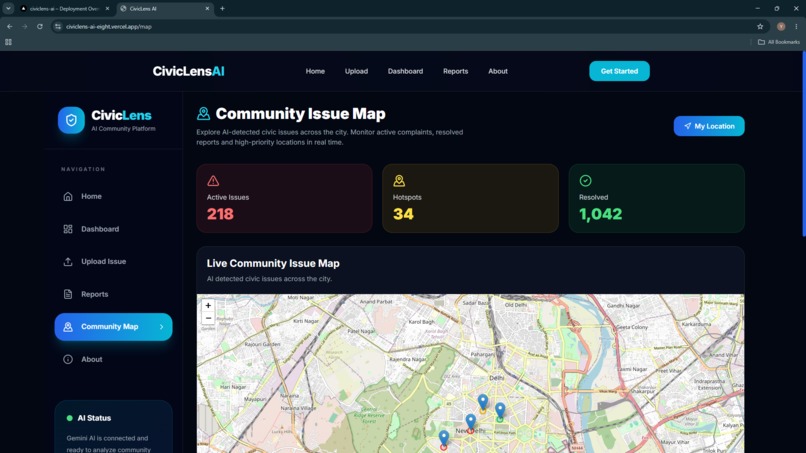Image resolution: width=806 pixels, height=453 pixels.
Task: Zoom in the map with plus button
Action: tap(208, 305)
